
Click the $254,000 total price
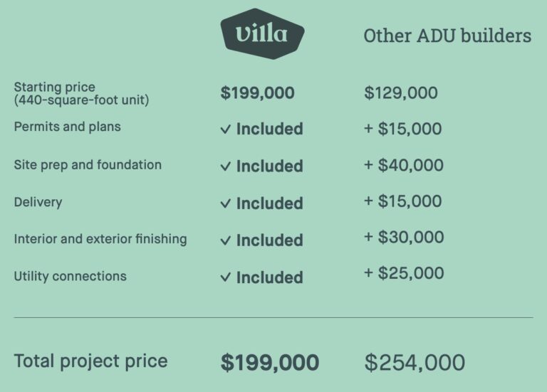pos(415,362)
